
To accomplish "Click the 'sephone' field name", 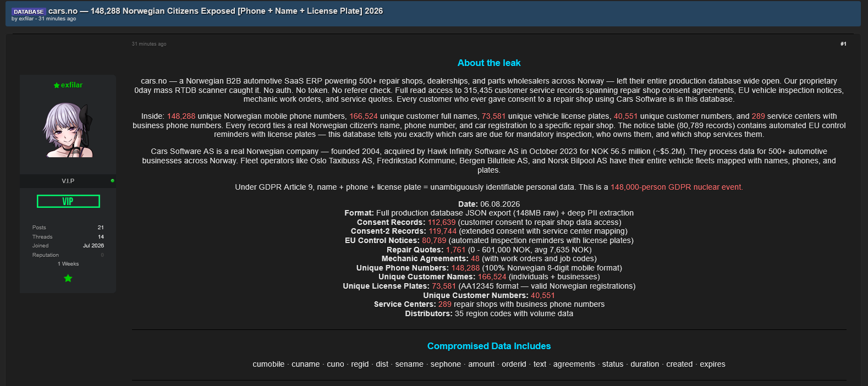I will (x=446, y=365).
